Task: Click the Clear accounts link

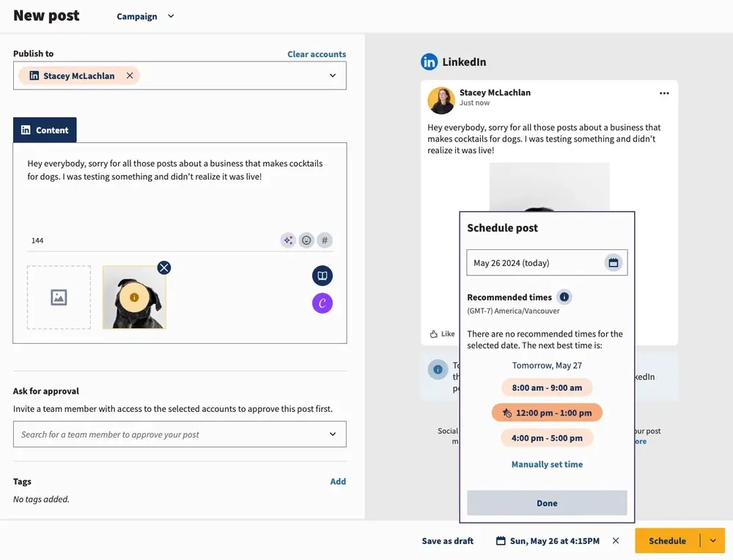Action: click(x=317, y=54)
